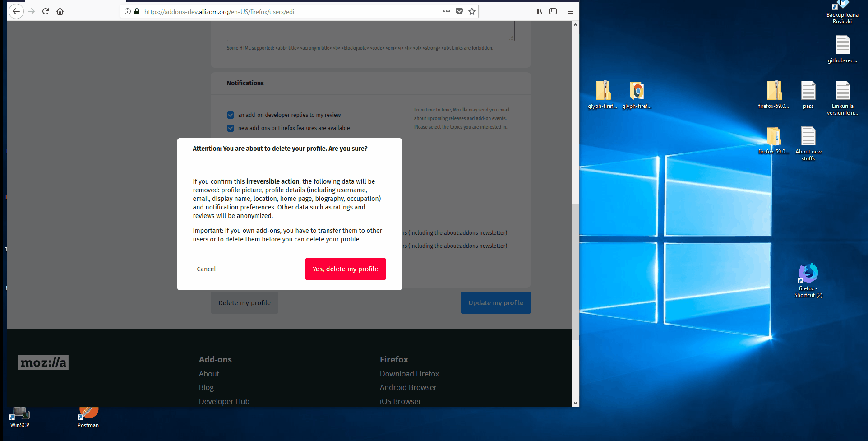Confirm with 'Yes, delete my profile'
Screen dimensions: 868x441
345,269
